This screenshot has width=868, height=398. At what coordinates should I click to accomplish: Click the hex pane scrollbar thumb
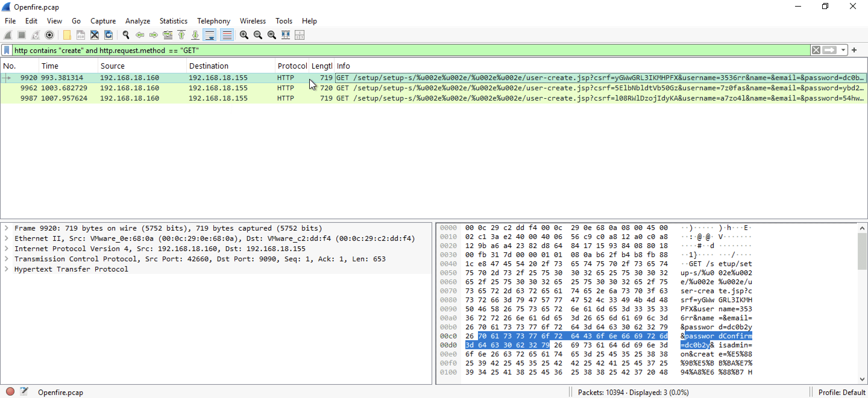(862, 251)
